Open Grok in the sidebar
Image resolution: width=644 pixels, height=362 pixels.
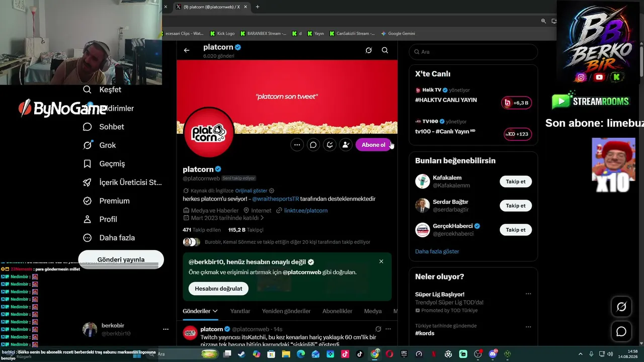(x=100, y=145)
